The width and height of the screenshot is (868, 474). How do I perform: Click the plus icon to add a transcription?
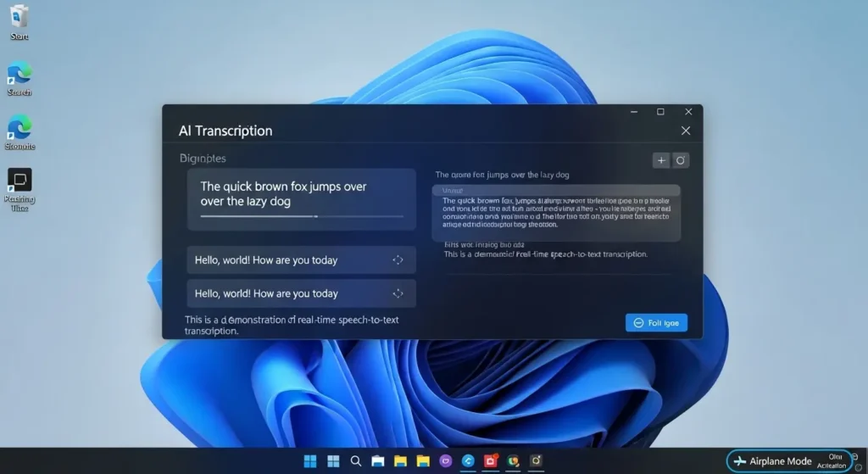661,160
